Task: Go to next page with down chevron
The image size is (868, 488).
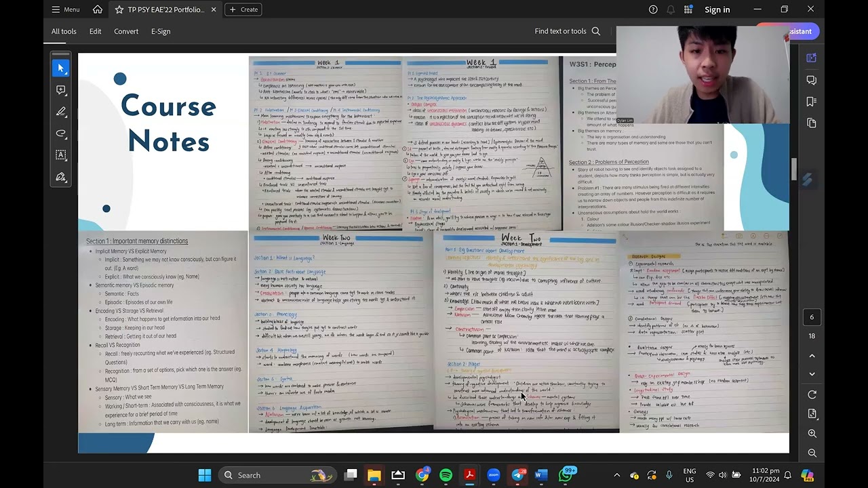Action: [x=812, y=374]
